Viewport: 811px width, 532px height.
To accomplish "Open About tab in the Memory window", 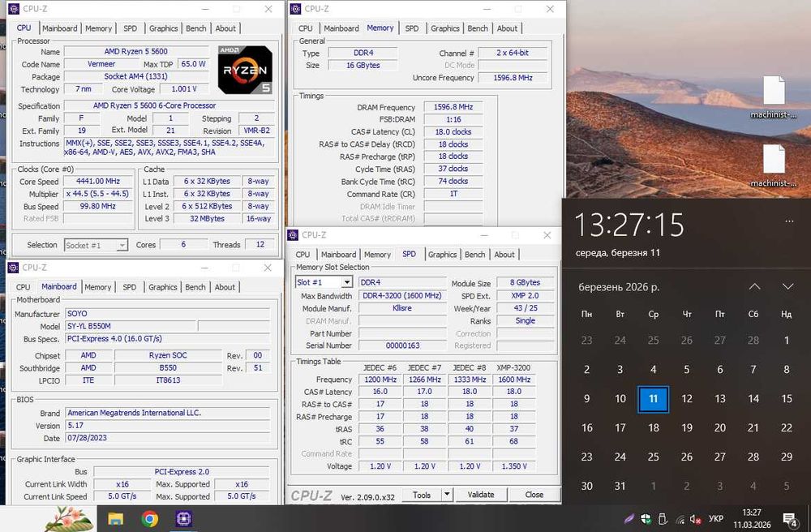I will [507, 28].
